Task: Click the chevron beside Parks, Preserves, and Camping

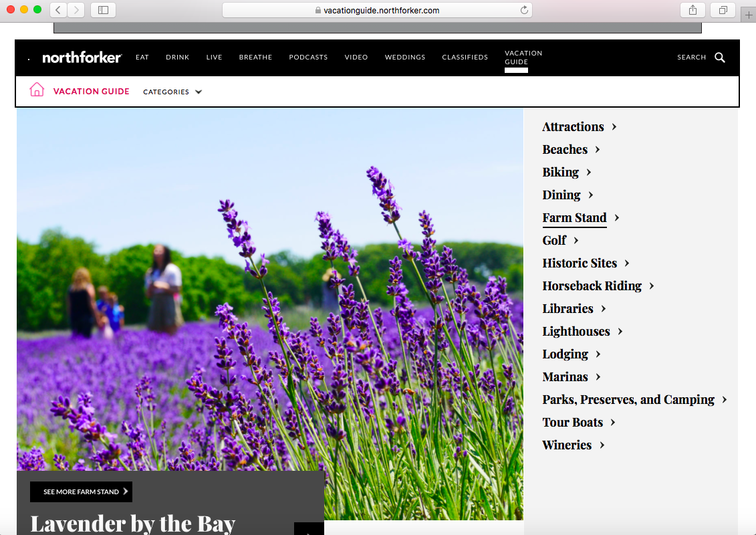Action: point(725,400)
